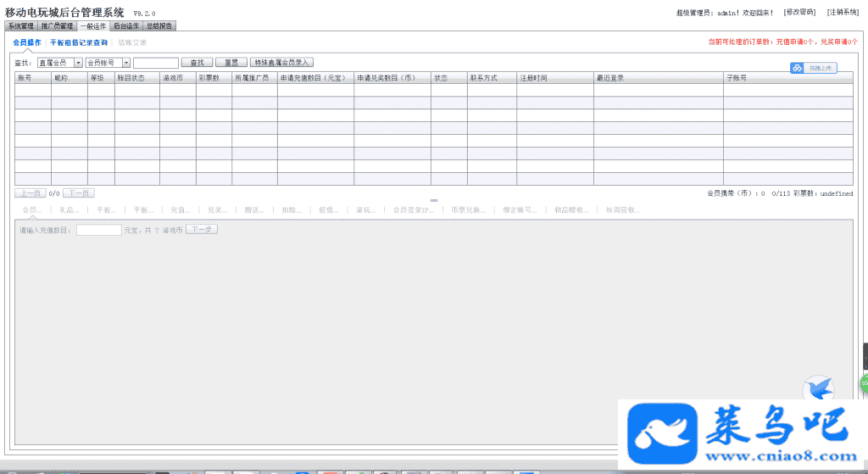The height and width of the screenshot is (474, 868).
Task: Select the 礼品... operation tab
Action: click(70, 210)
